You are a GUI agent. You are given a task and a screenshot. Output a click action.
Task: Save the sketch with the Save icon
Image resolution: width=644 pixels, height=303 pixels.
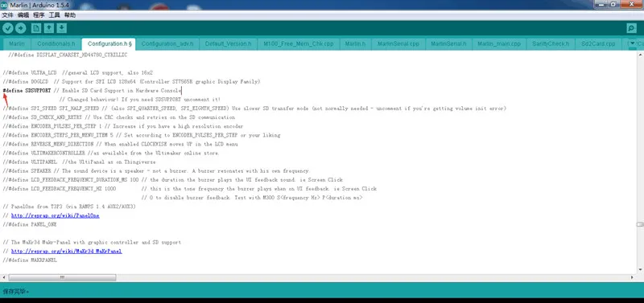(x=62, y=28)
